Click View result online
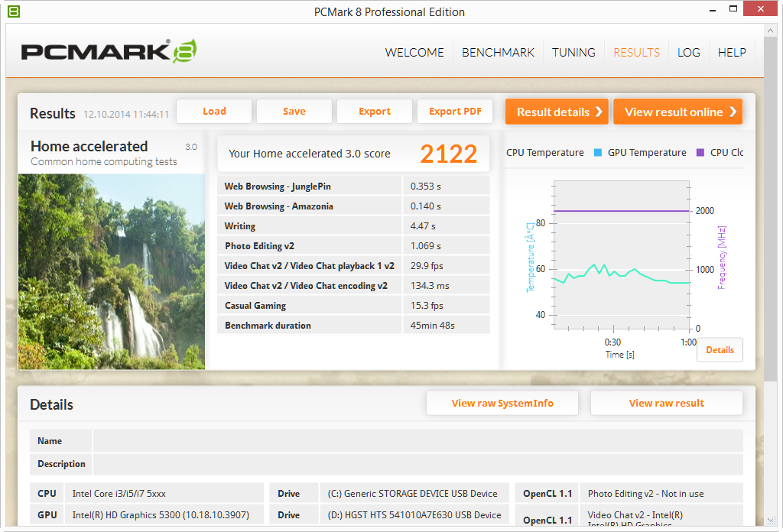 [677, 112]
